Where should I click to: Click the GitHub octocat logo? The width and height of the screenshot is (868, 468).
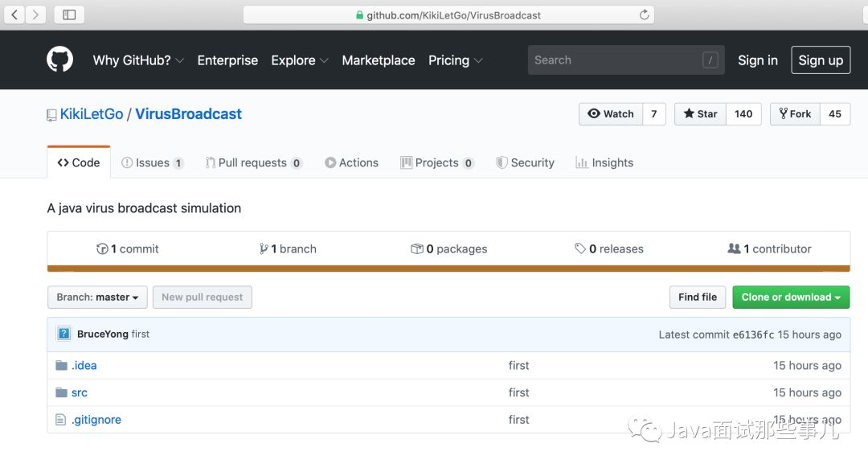click(59, 60)
